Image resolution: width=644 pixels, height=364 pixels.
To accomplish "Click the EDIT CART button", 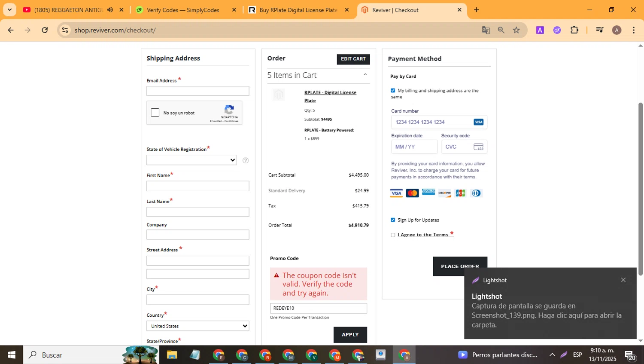I will click(x=353, y=59).
